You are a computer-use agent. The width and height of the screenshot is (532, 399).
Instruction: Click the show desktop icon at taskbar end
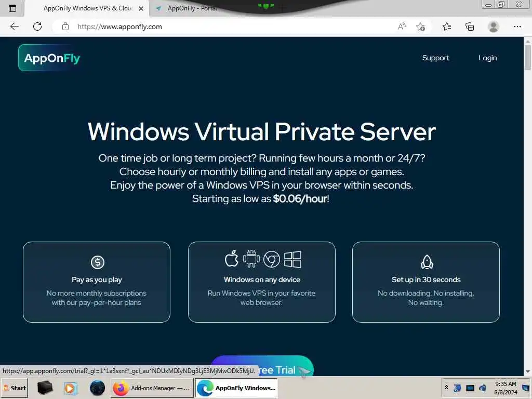(x=526, y=388)
